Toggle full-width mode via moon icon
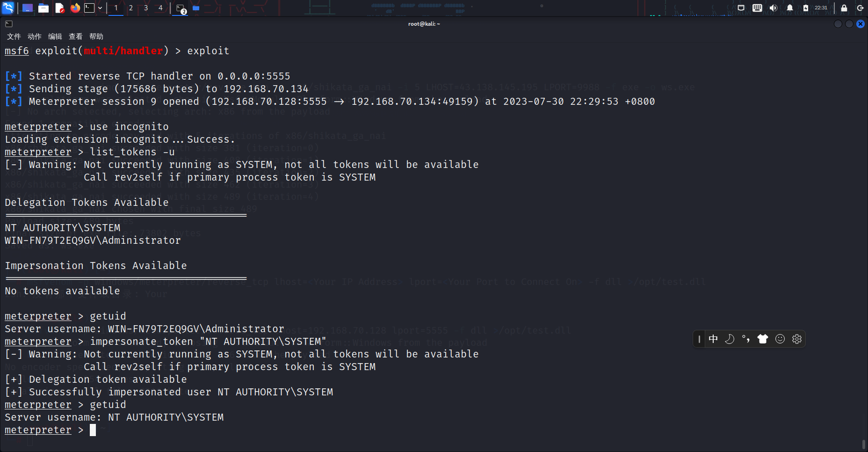 pos(730,339)
